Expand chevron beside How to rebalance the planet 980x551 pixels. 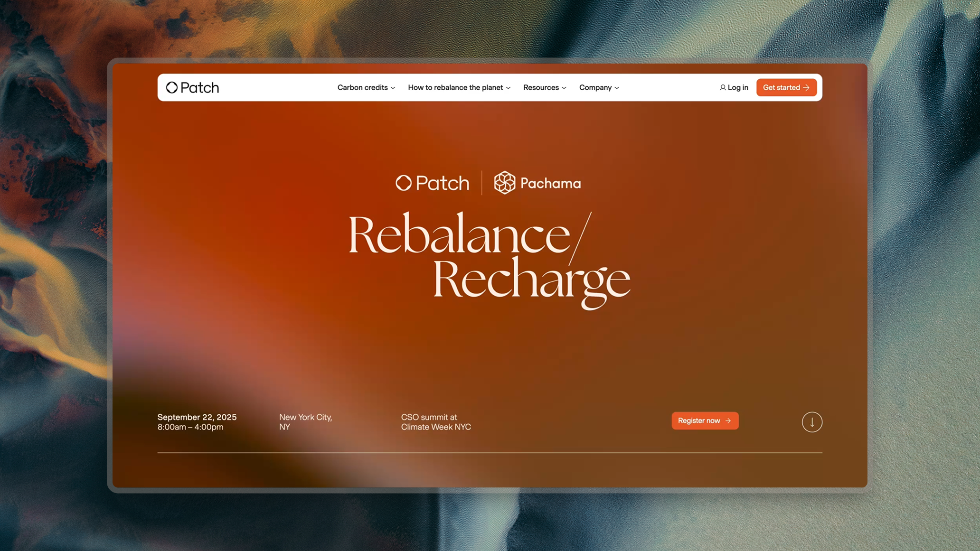tap(508, 88)
